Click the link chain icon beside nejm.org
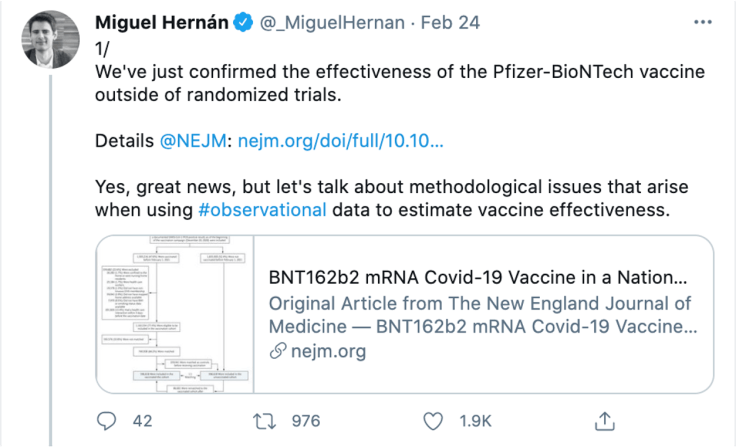 tap(277, 351)
